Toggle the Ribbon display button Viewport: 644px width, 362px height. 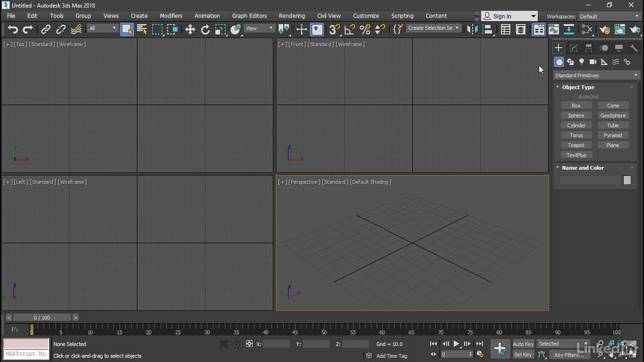click(539, 30)
